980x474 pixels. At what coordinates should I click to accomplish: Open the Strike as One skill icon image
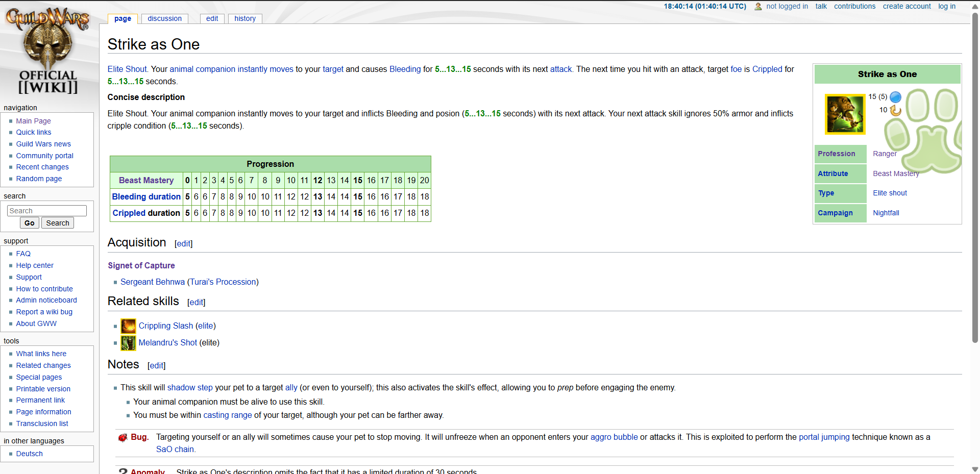coord(845,114)
